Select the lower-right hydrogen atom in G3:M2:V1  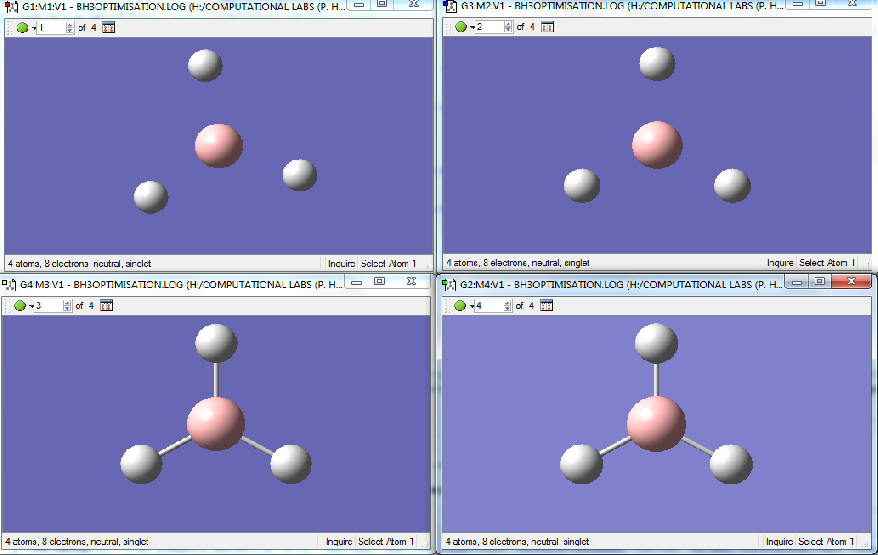(732, 185)
